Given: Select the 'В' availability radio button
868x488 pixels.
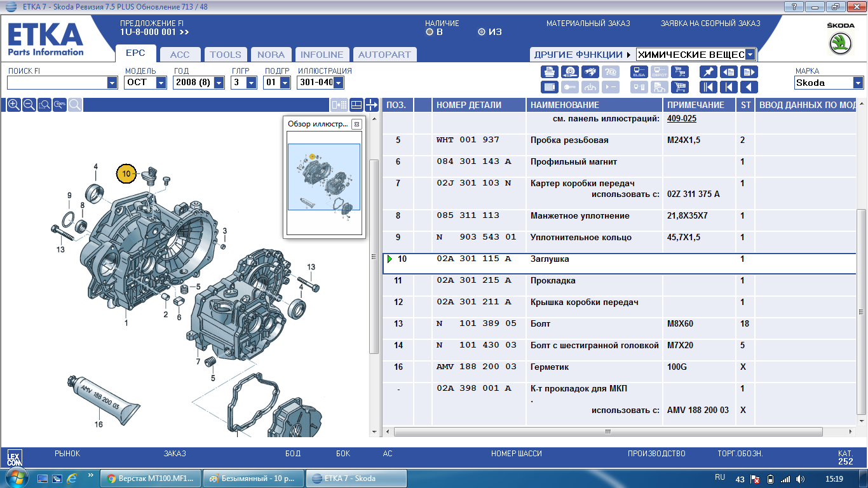Looking at the screenshot, I should 430,32.
